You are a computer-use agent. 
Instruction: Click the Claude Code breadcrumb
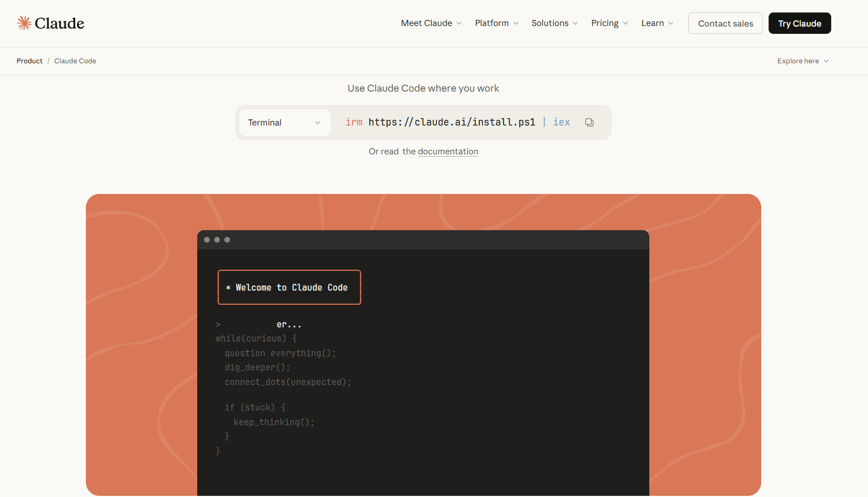click(x=75, y=61)
